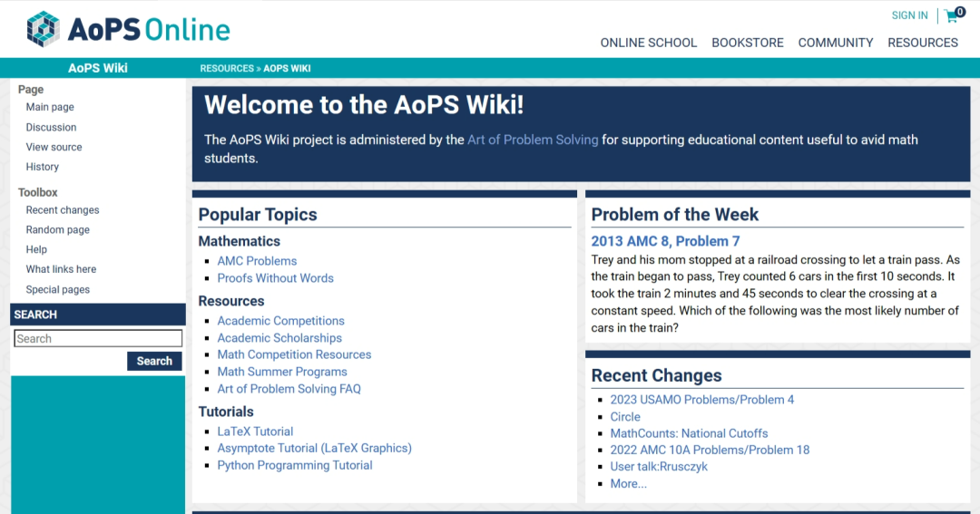Open 2013 AMC 8, Problem 7
The height and width of the screenshot is (514, 980).
tap(666, 241)
